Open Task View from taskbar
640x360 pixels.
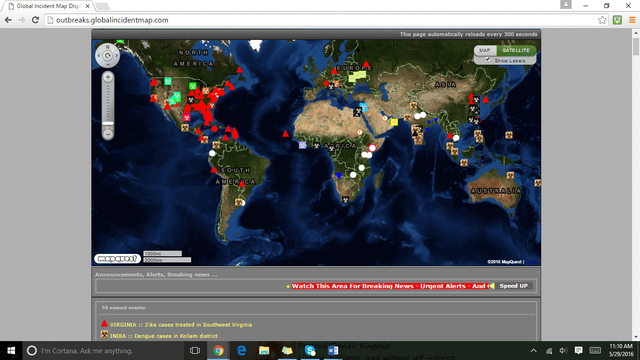point(195,351)
